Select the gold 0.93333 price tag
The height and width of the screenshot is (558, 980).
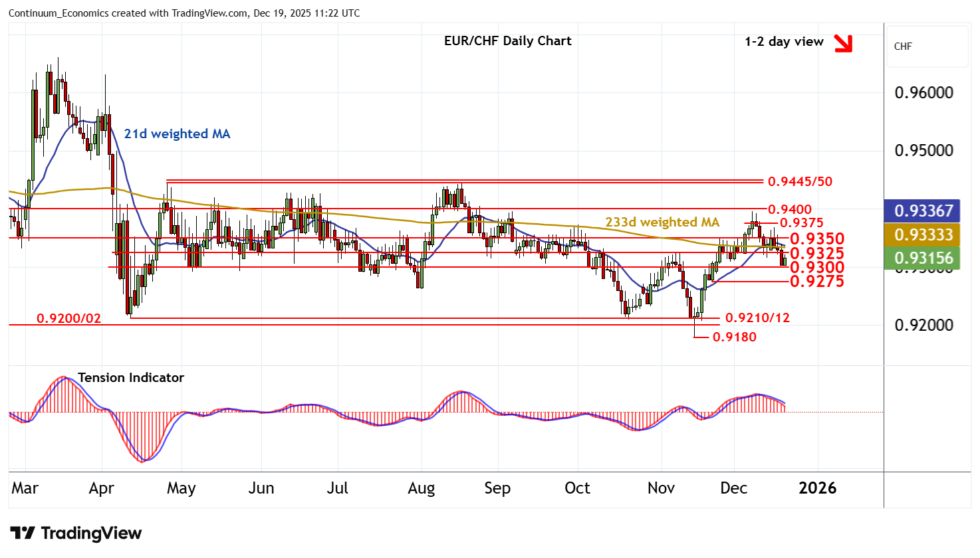pyautogui.click(x=923, y=234)
